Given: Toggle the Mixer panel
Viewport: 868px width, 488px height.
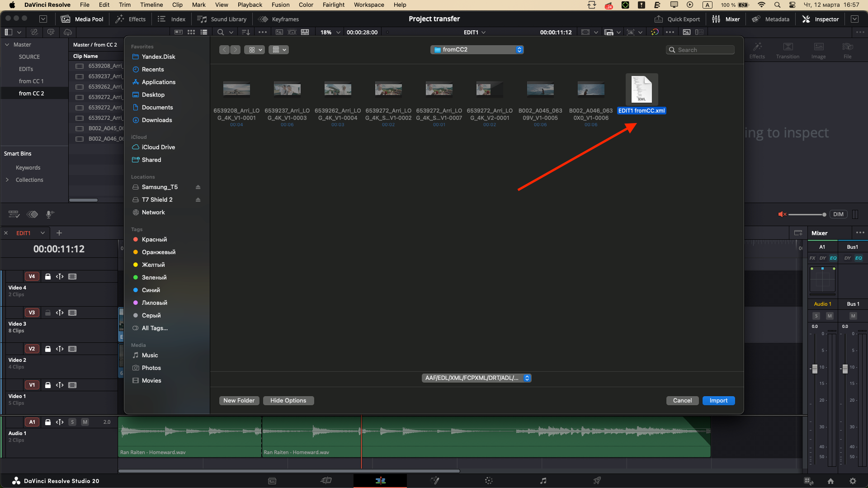Looking at the screenshot, I should (x=726, y=19).
